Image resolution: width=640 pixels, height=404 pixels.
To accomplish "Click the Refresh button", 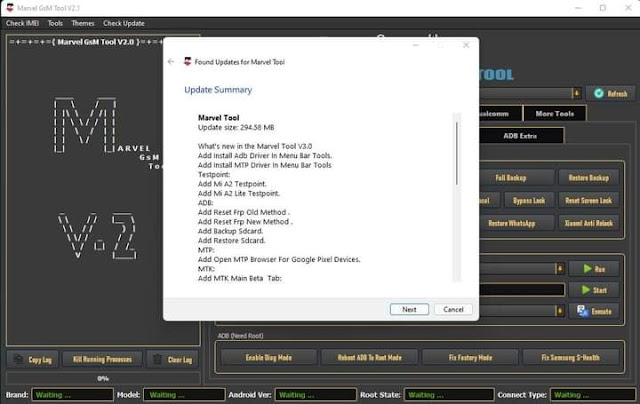I will tap(611, 94).
